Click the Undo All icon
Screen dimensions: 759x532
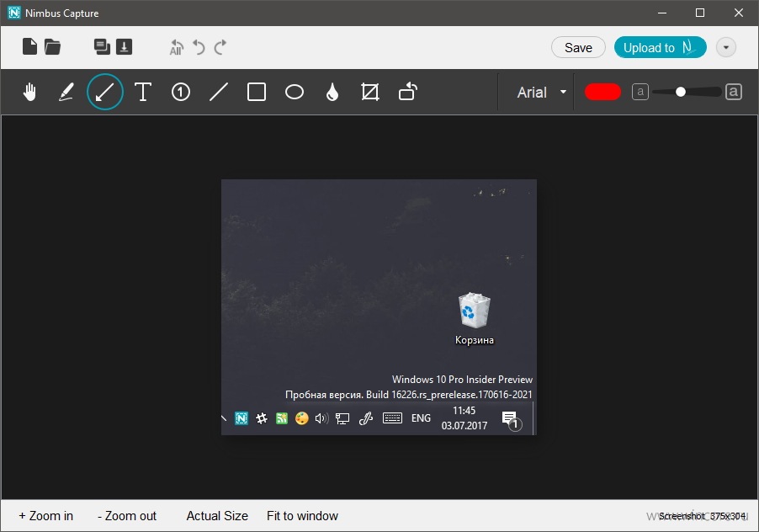point(176,47)
